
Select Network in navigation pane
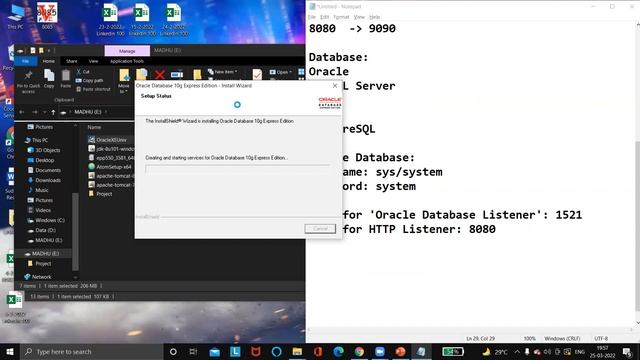[x=41, y=277]
